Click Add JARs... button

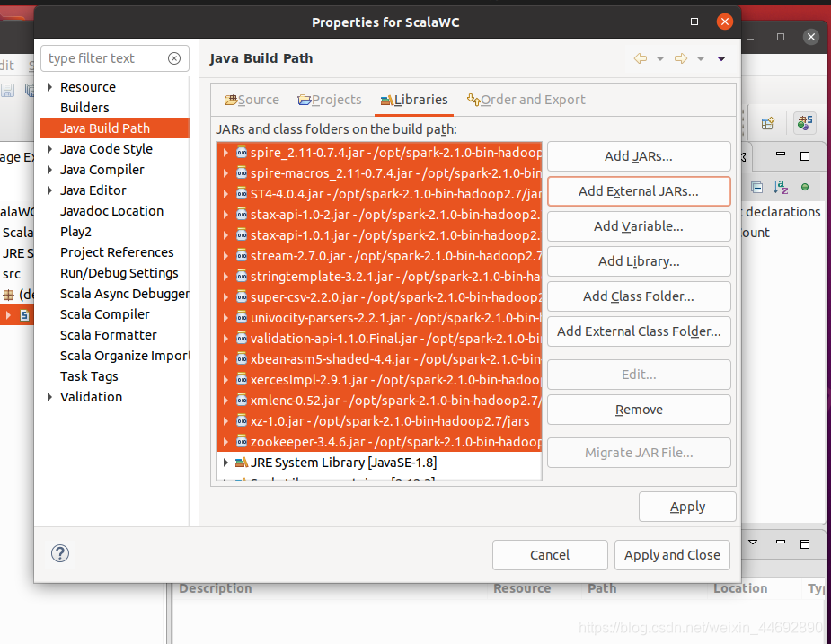(639, 156)
